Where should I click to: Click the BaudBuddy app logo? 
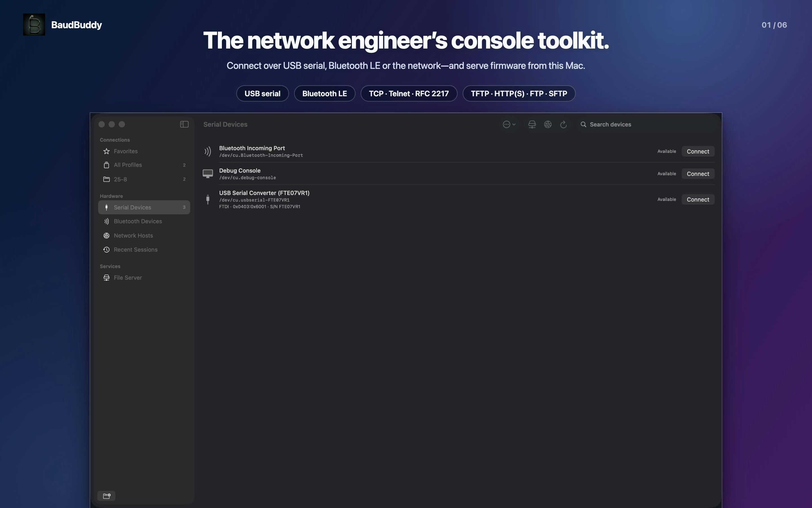tap(34, 25)
